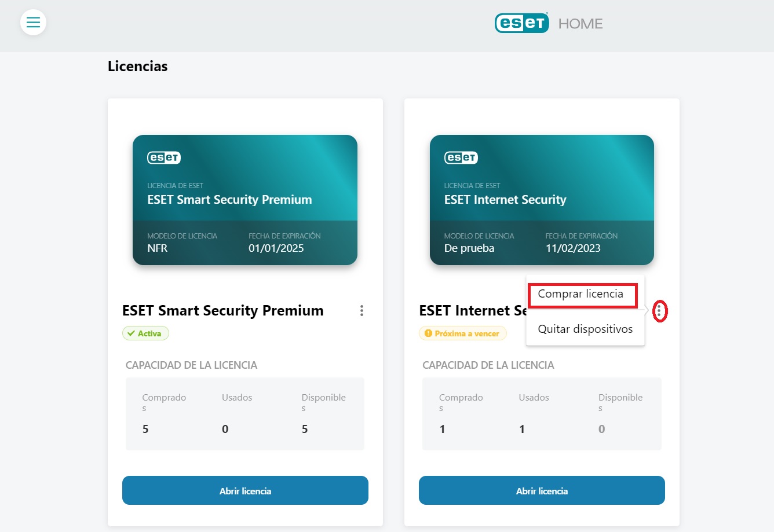Click Comprados value 5 in Smart Security Premium capacity

coord(145,429)
